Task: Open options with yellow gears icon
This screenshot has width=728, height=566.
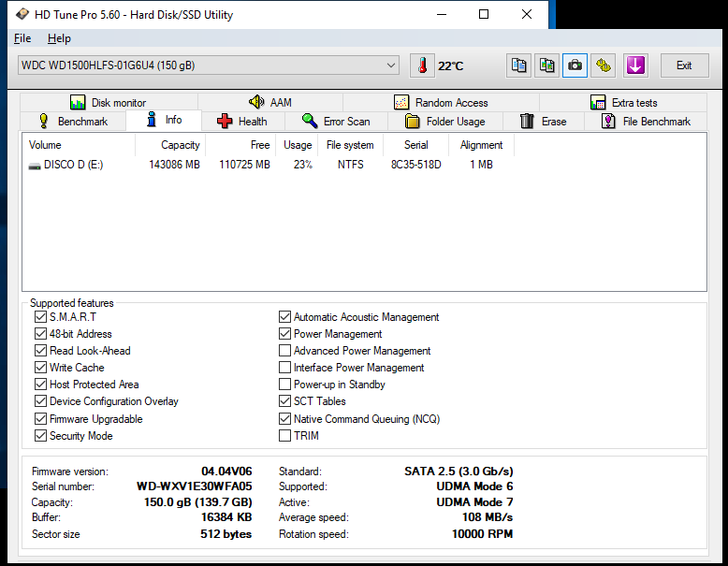Action: point(604,65)
